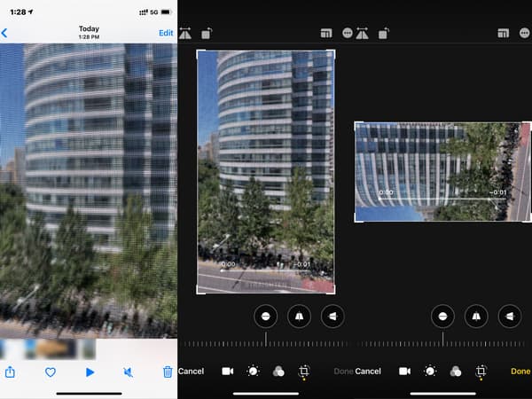The image size is (532, 399).
Task: Tap Cancel in the right editor screen
Action: (x=368, y=372)
